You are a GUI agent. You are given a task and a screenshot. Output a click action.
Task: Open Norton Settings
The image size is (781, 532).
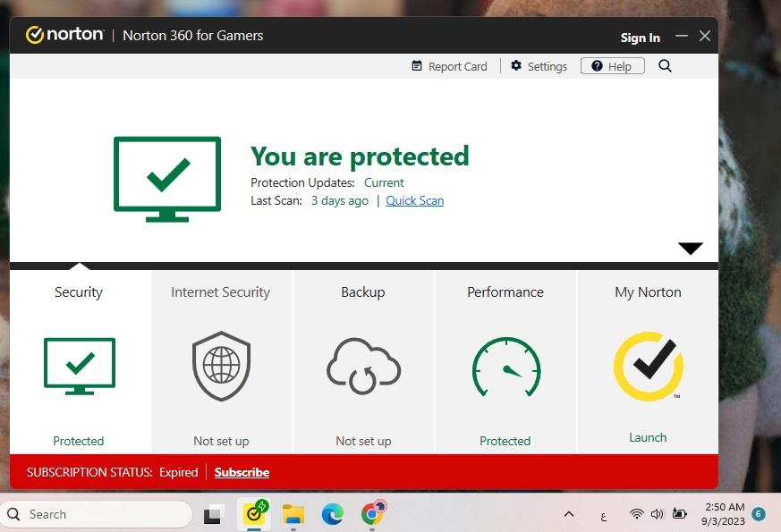coord(539,66)
